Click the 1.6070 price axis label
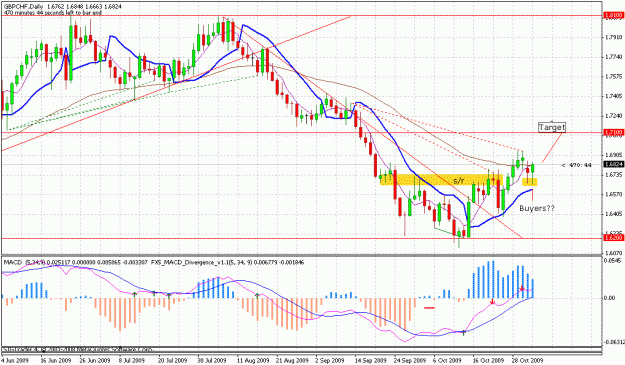The image size is (625, 365). (x=614, y=253)
